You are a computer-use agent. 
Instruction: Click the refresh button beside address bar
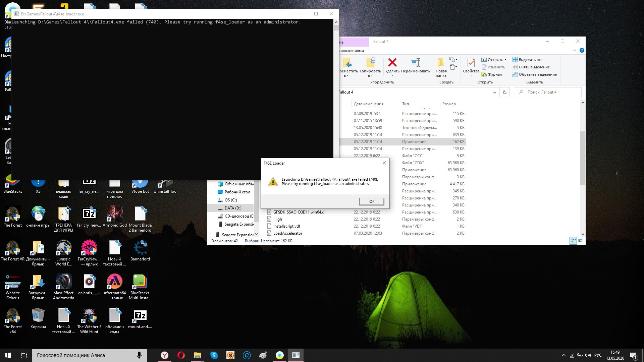point(504,92)
